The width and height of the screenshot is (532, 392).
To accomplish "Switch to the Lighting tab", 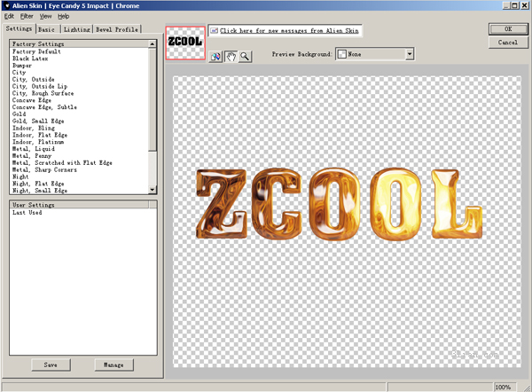I will [77, 29].
